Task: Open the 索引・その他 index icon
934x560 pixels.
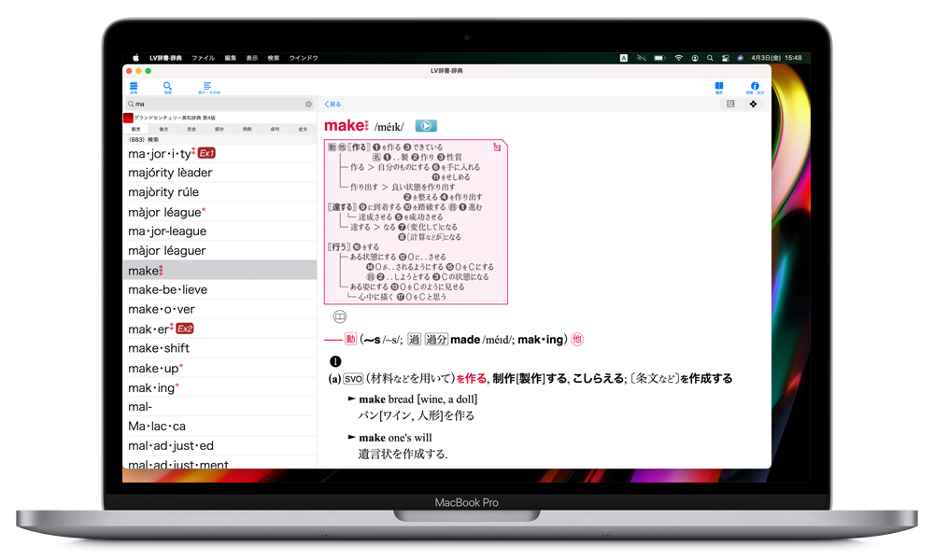Action: point(207,87)
